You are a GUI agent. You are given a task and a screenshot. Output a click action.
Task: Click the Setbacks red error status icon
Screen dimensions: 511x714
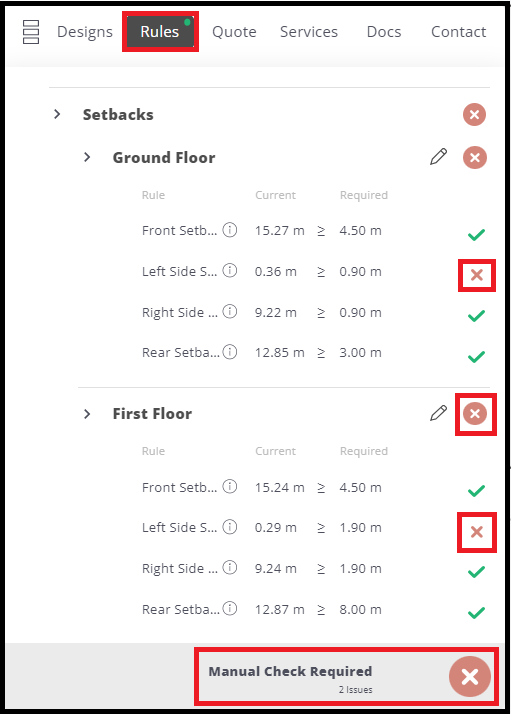[x=475, y=114]
